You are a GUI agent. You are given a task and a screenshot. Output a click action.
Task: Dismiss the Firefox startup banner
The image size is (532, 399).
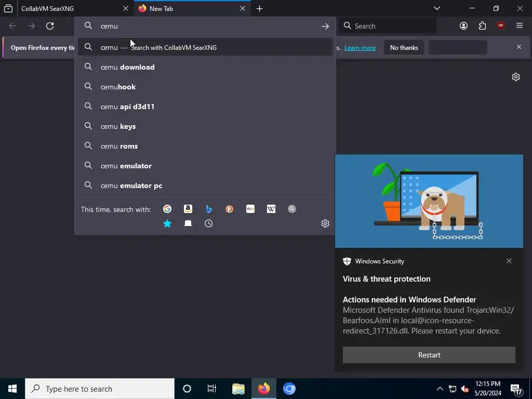click(519, 47)
